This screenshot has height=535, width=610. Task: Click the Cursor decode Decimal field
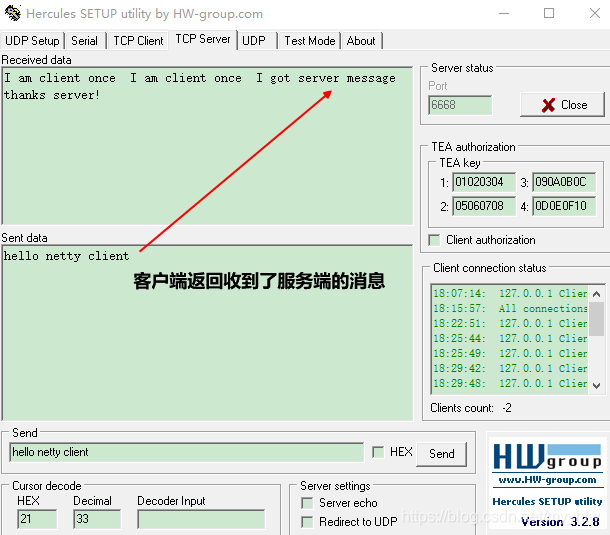(97, 519)
